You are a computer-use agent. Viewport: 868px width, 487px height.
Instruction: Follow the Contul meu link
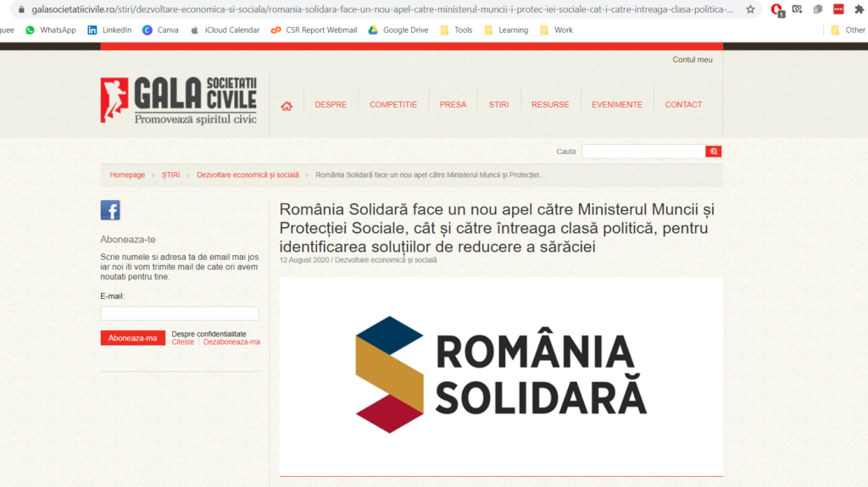click(x=693, y=60)
